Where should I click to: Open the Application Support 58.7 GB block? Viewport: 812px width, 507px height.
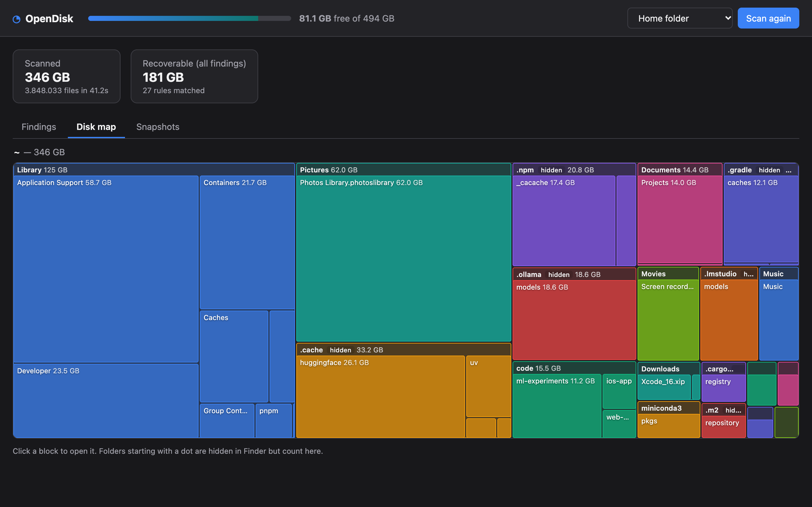tap(106, 269)
